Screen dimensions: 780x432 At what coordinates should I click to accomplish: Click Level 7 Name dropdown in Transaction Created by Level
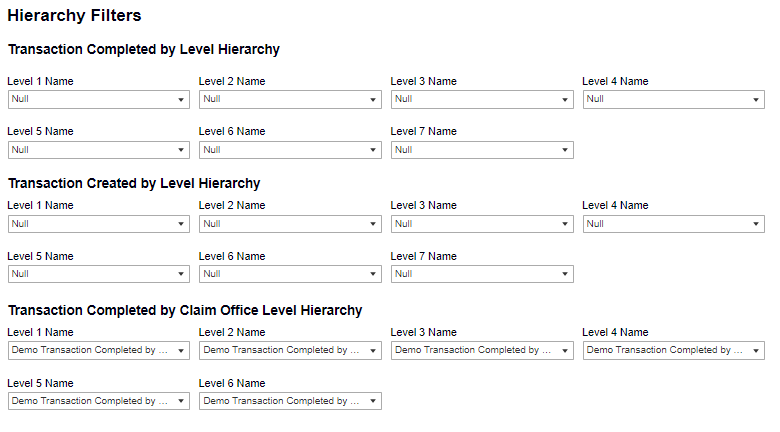point(482,274)
